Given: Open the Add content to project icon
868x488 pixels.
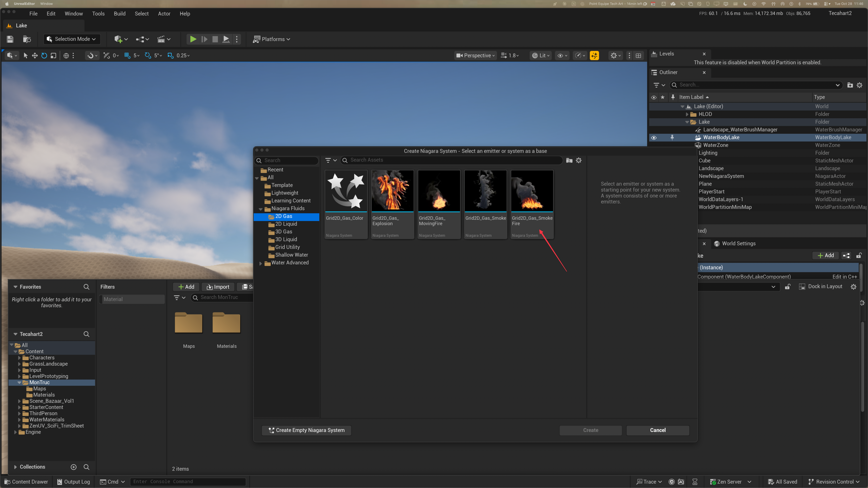Looking at the screenshot, I should pos(121,39).
